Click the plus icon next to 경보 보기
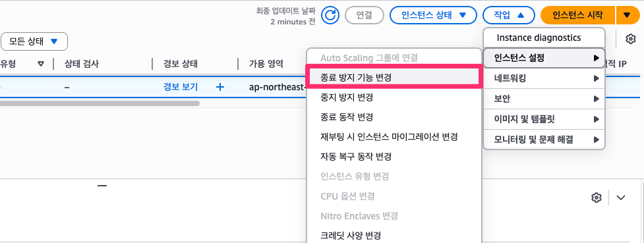 coord(220,87)
